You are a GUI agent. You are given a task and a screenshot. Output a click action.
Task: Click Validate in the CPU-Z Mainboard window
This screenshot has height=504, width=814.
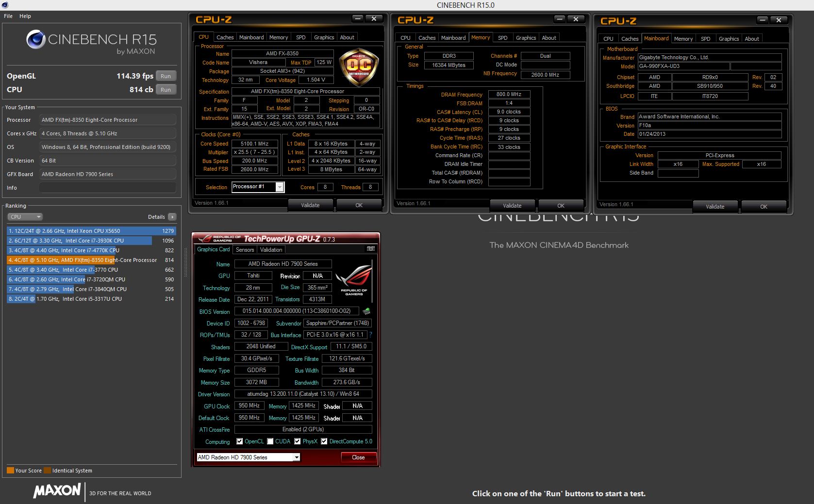715,207
